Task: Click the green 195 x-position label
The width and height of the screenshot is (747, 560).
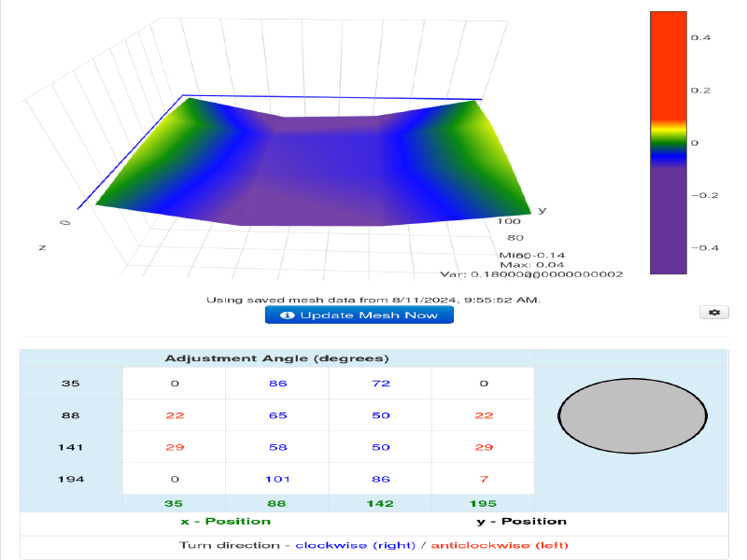Action: pyautogui.click(x=483, y=503)
